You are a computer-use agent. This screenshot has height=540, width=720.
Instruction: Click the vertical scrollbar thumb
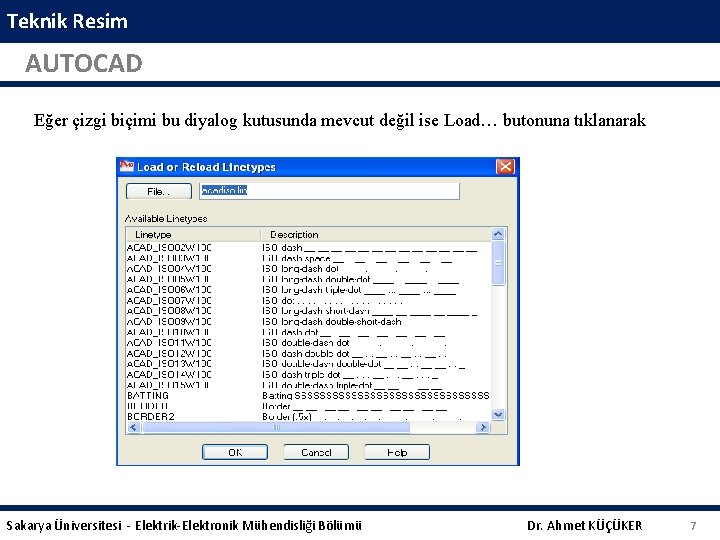click(498, 263)
